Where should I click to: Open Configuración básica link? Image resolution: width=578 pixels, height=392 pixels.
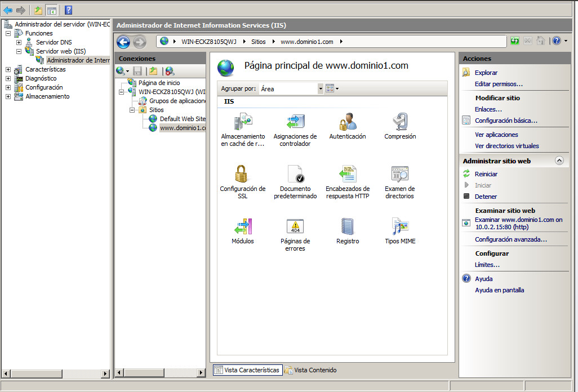[x=506, y=121]
